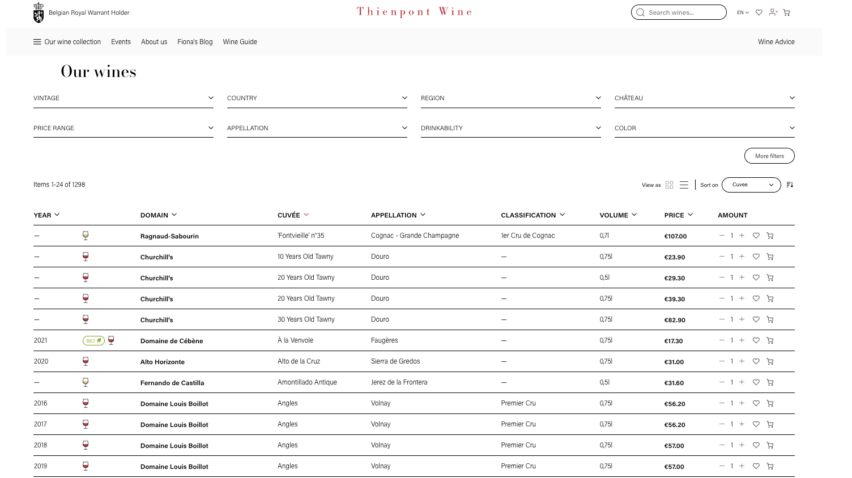852x478 pixels.
Task: Sort table by Cuvée column
Action: (x=293, y=215)
